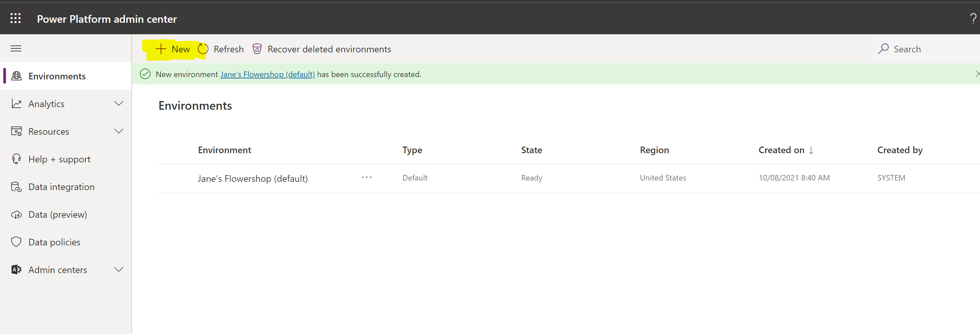Screen dimensions: 980x334
Task: Click the New environment plus icon
Action: (x=161, y=49)
